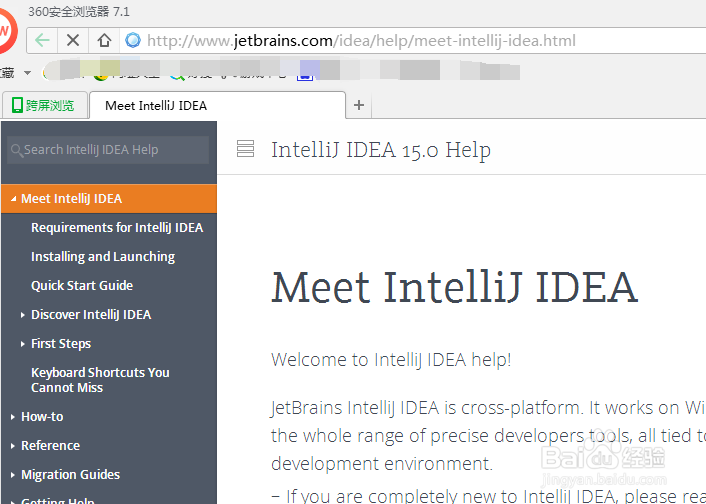Click the Welcome to IntelliJ IDEA help! text
This screenshot has height=504, width=706.
pos(391,360)
